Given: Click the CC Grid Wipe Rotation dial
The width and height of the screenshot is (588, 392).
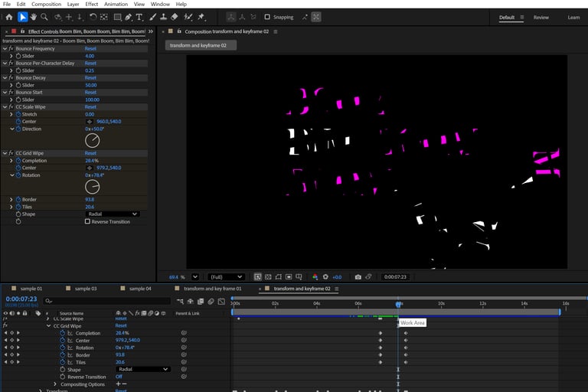Looking at the screenshot, I should click(92, 186).
